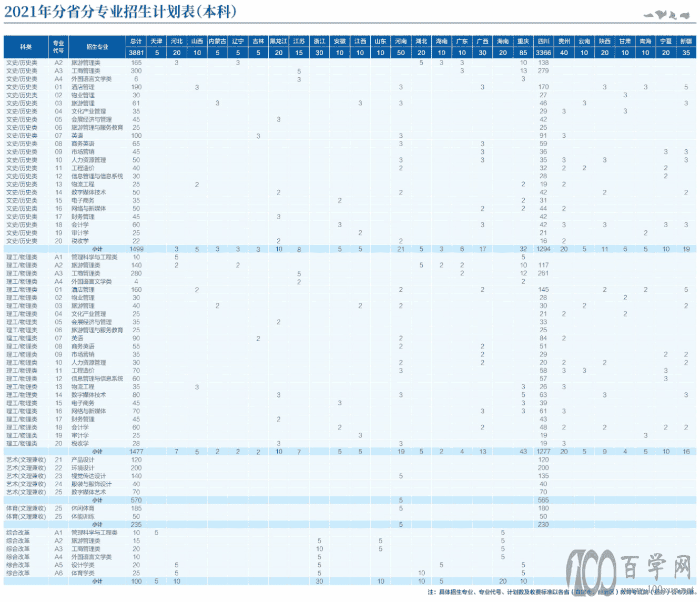Click the 理工 Sichuan subtotal 1277
This screenshot has width=700, height=602.
543,452
